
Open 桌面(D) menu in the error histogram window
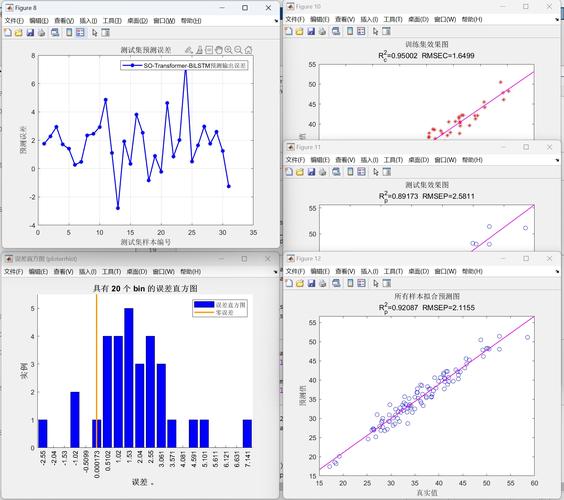[137, 272]
